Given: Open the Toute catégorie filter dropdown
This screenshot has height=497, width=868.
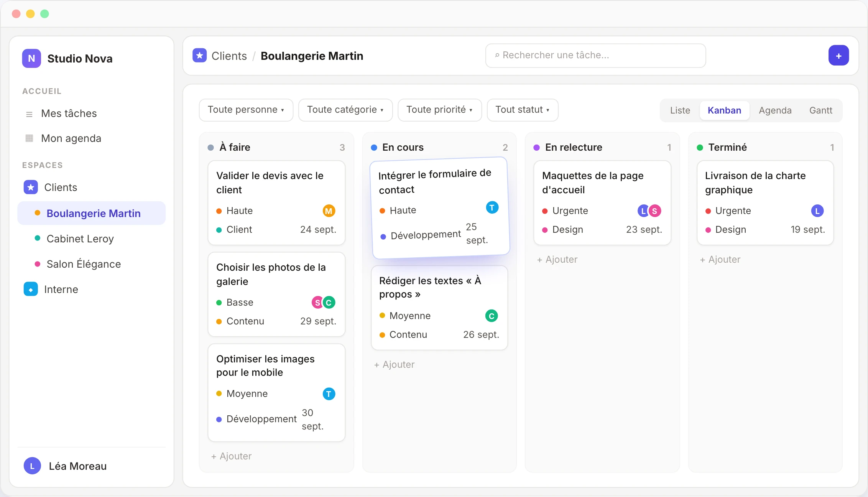Looking at the screenshot, I should tap(345, 110).
